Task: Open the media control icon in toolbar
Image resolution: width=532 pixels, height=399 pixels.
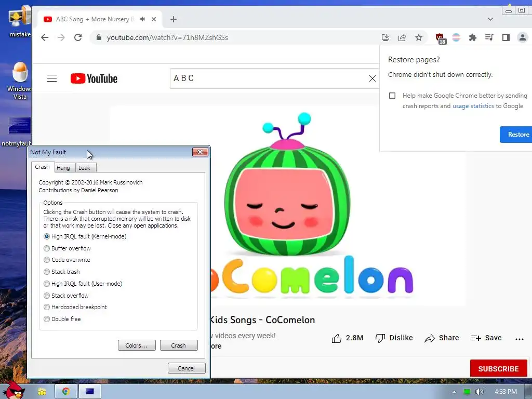Action: [489, 37]
